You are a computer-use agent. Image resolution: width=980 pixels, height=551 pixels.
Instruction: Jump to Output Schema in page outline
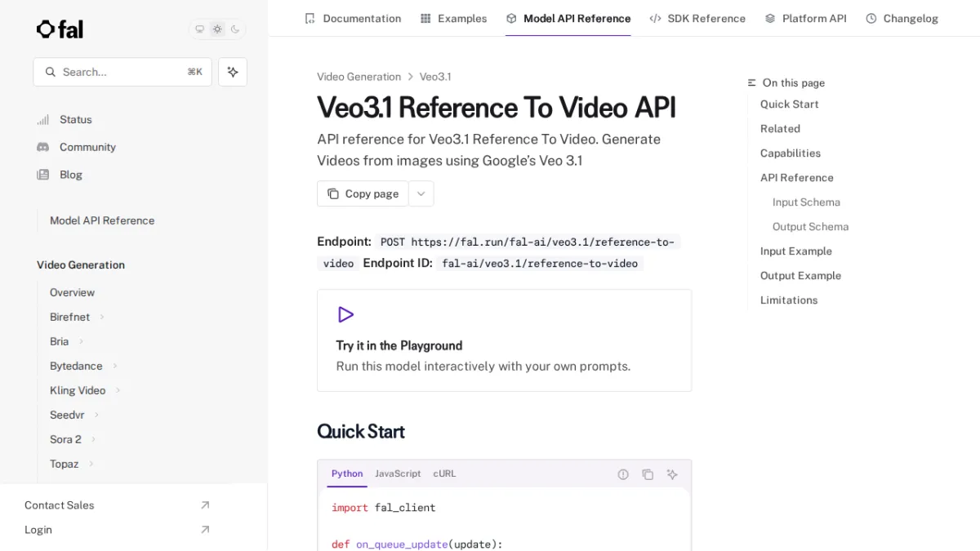(810, 227)
